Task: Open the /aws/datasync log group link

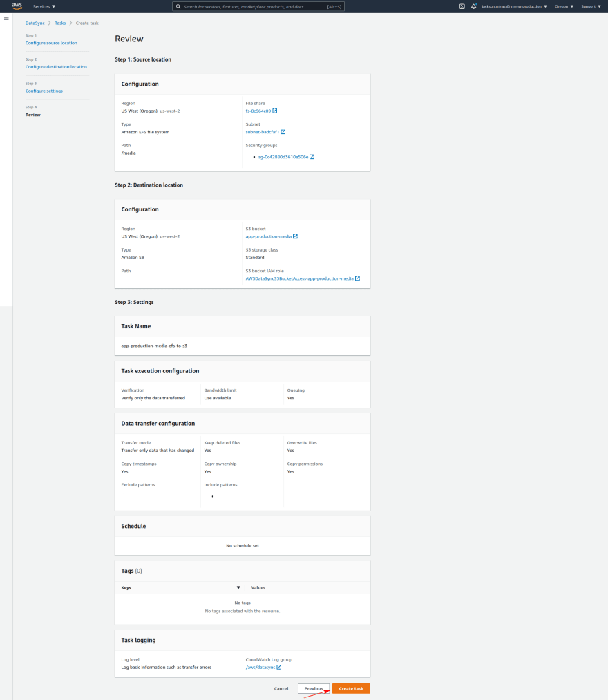Action: point(260,667)
